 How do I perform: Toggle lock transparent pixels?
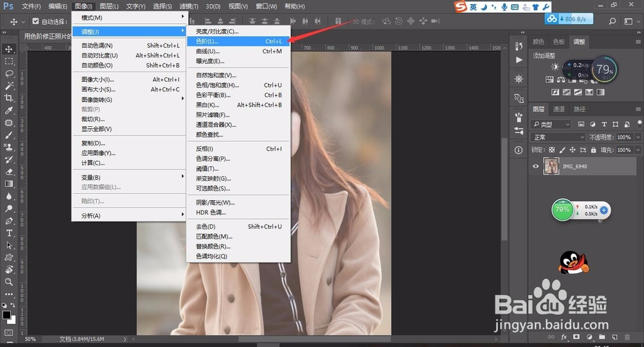pos(552,150)
